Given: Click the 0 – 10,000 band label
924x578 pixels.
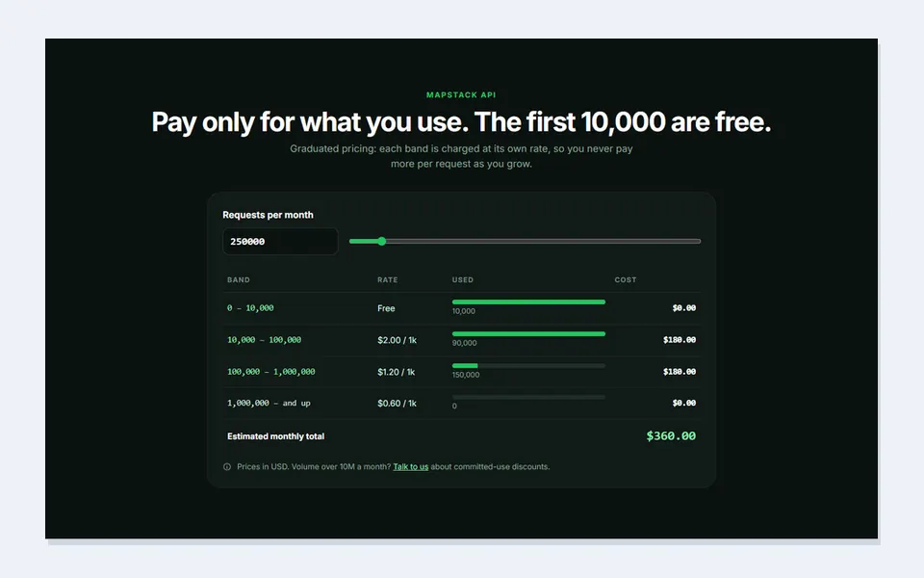Looking at the screenshot, I should coord(250,308).
